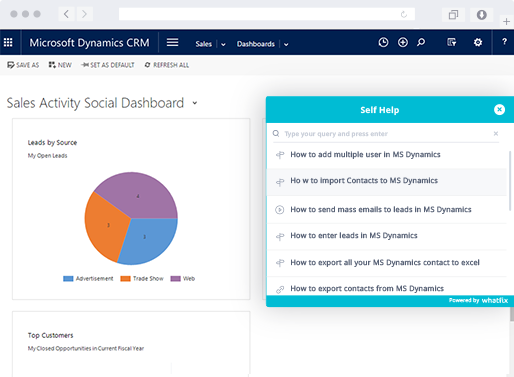Open the Sales Activity Social Dashboard selector
This screenshot has width=514, height=377.
[x=195, y=103]
